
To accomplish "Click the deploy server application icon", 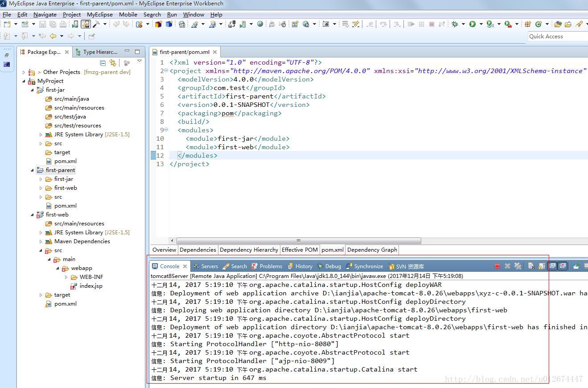I will 232,24.
